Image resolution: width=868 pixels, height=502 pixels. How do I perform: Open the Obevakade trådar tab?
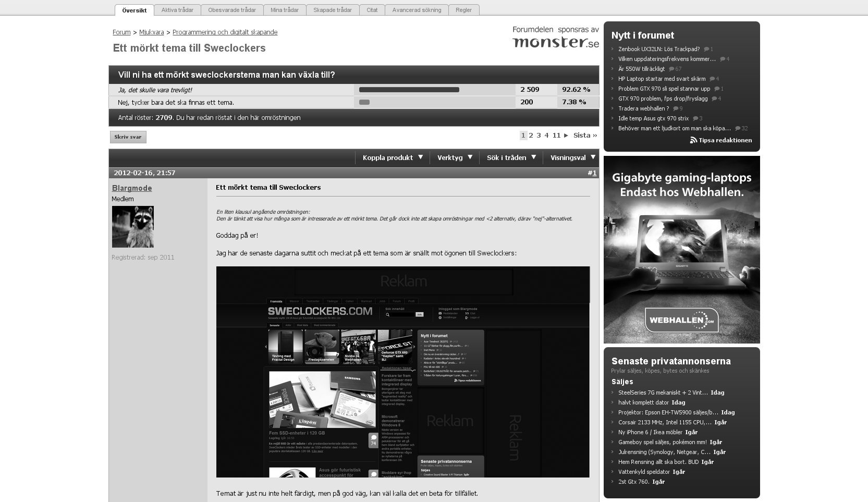point(232,10)
